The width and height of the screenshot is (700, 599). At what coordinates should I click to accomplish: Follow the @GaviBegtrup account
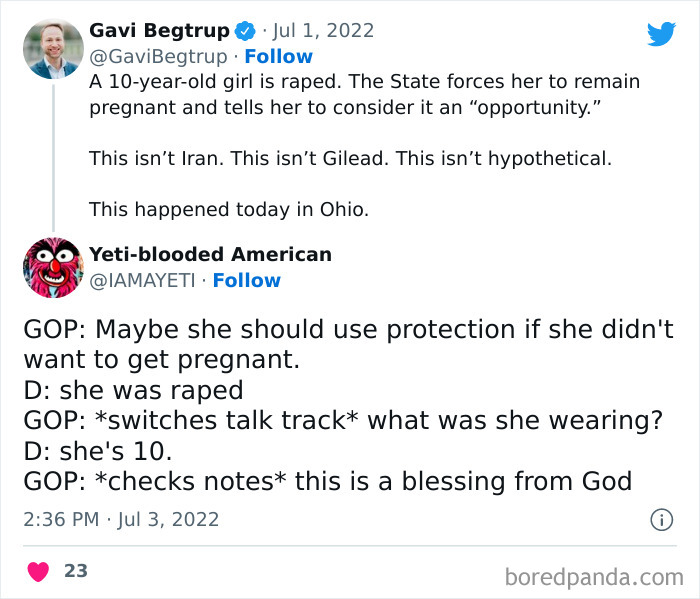[278, 56]
